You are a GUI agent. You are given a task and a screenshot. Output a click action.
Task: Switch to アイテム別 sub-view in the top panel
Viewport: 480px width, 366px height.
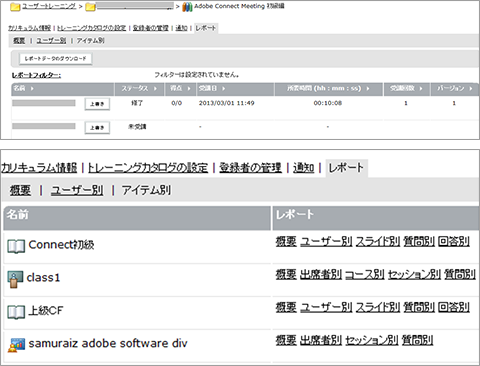point(90,41)
